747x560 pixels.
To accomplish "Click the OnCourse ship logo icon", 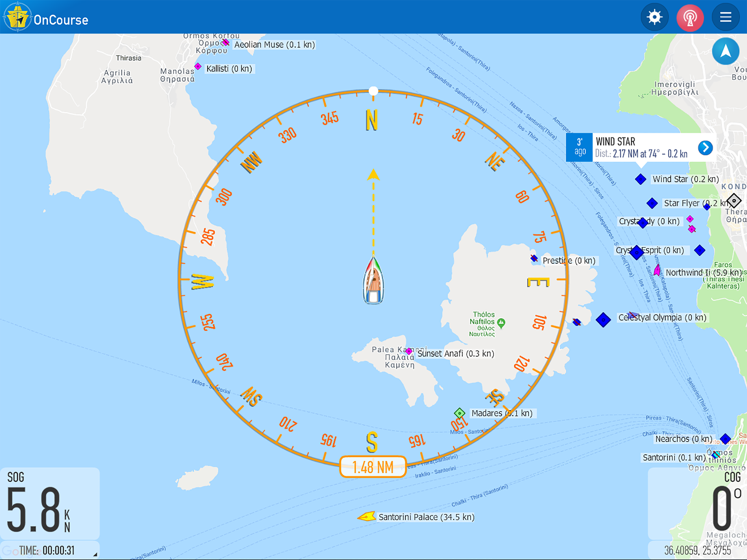I will (x=17, y=17).
